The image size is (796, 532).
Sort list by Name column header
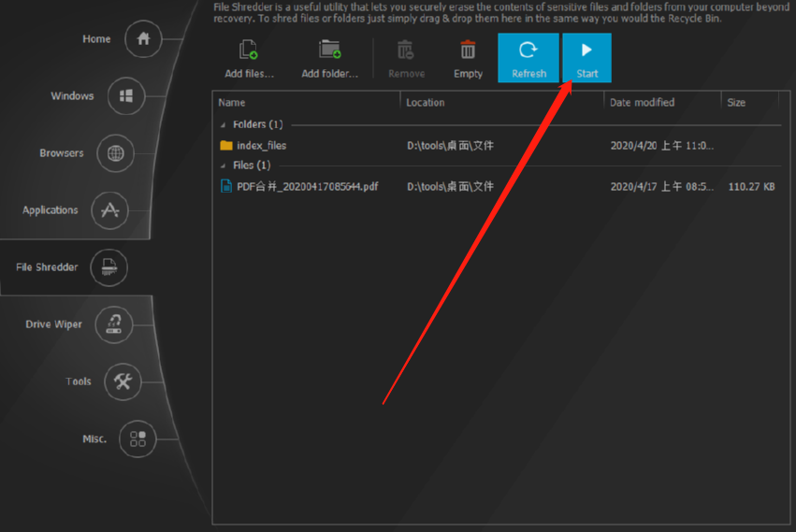(232, 103)
